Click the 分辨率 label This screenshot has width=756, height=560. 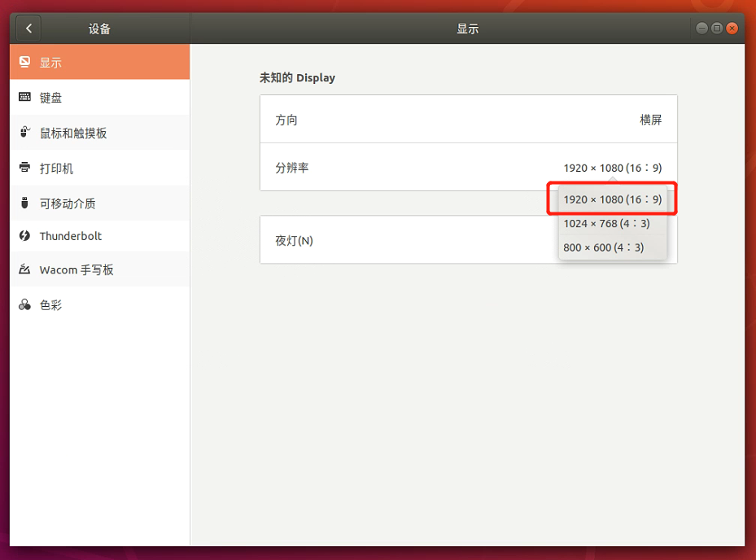tap(291, 168)
